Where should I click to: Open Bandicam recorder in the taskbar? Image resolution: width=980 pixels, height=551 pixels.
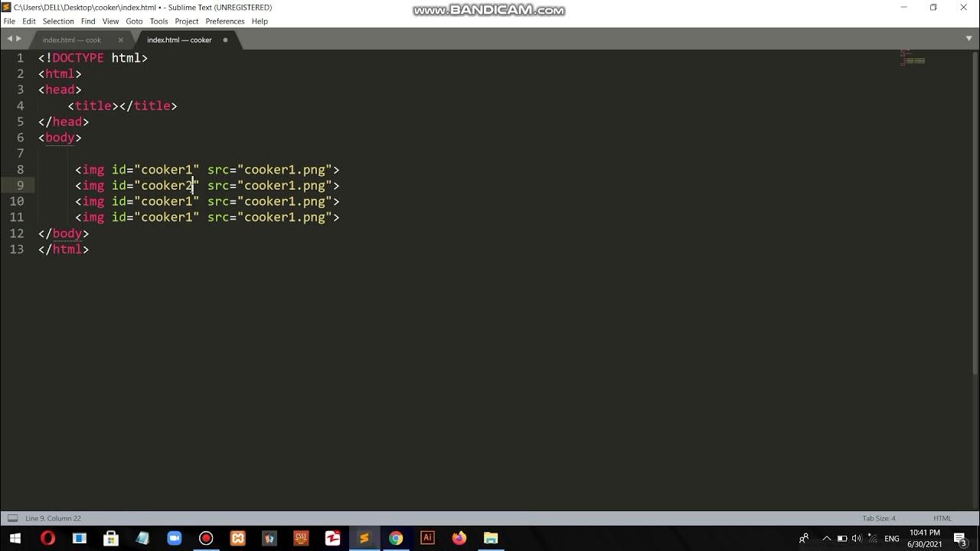click(x=206, y=538)
